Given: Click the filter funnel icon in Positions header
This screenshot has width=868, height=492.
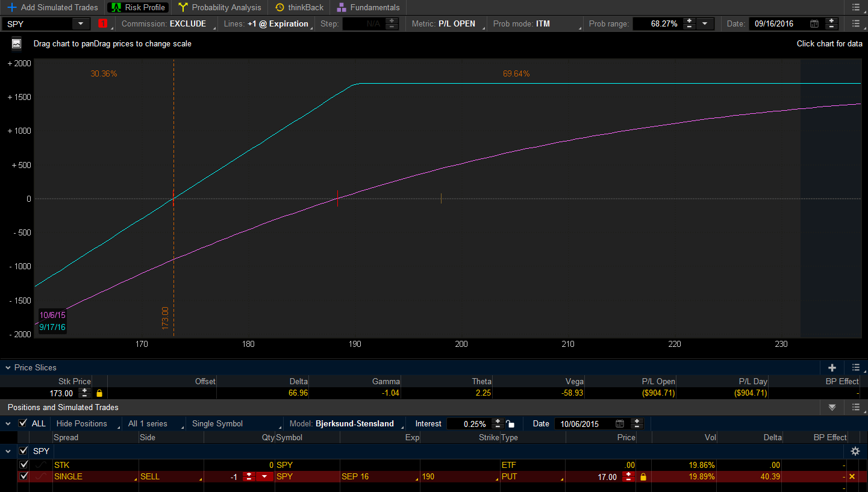Looking at the screenshot, I should click(x=832, y=408).
